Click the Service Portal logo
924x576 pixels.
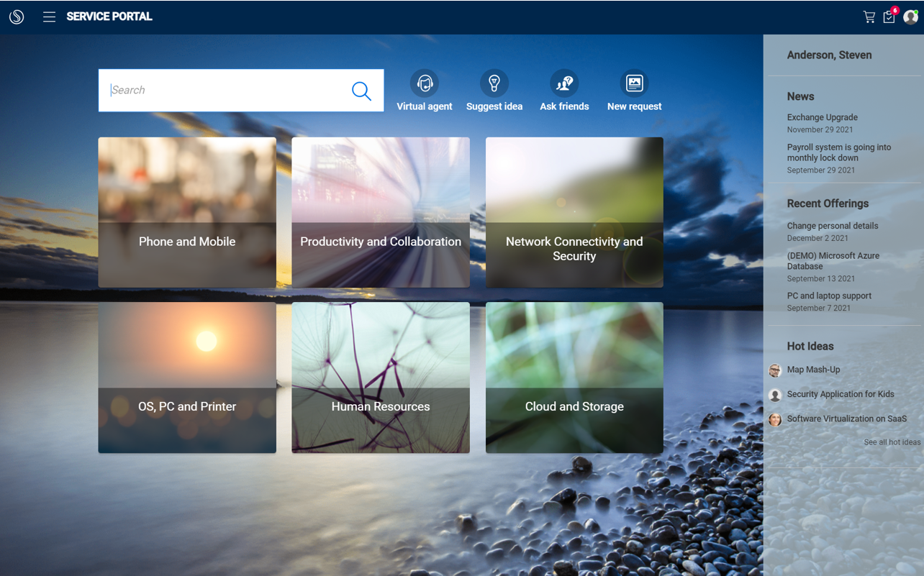(x=17, y=16)
